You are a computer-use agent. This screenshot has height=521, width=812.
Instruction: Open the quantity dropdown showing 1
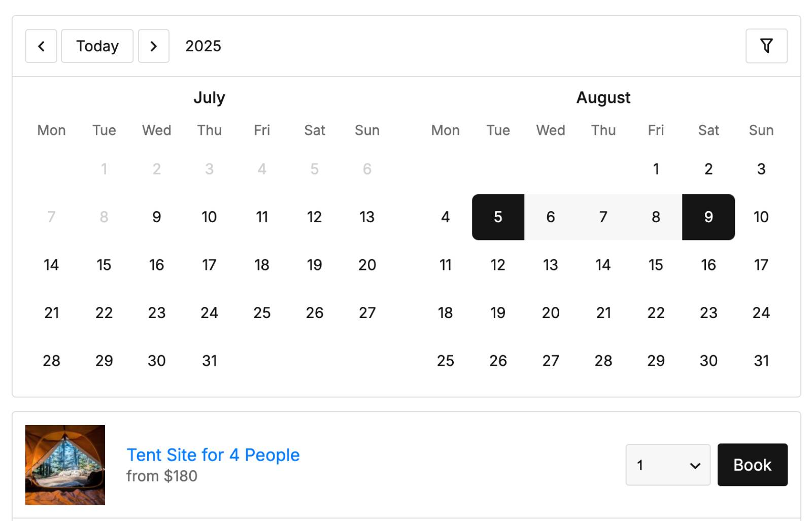[668, 465]
